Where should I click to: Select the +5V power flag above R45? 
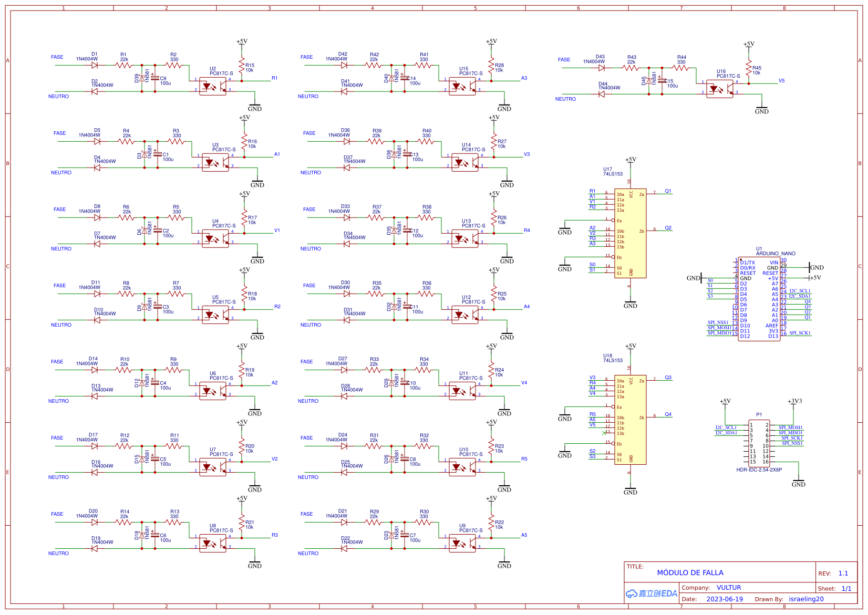click(x=750, y=45)
